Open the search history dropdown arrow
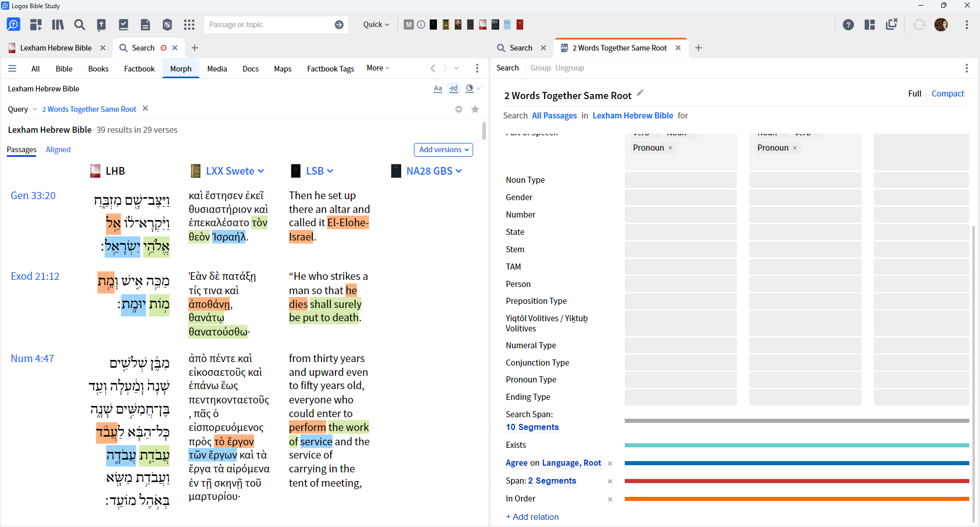The width and height of the screenshot is (980, 527). coord(456,68)
